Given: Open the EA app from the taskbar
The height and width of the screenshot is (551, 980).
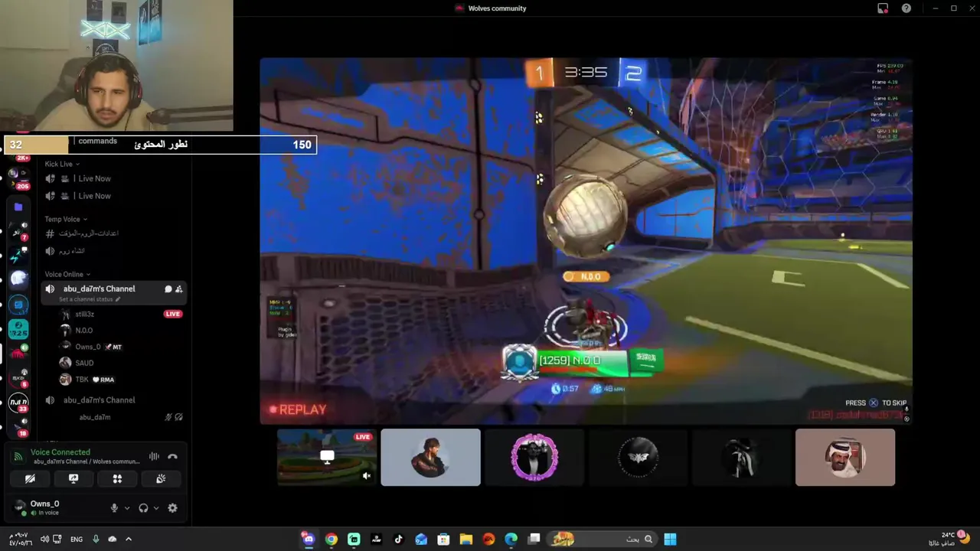Looking at the screenshot, I should [488, 539].
